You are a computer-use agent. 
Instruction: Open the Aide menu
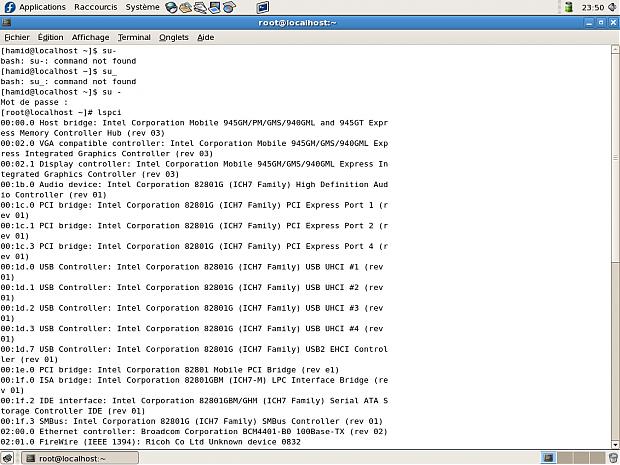click(206, 37)
